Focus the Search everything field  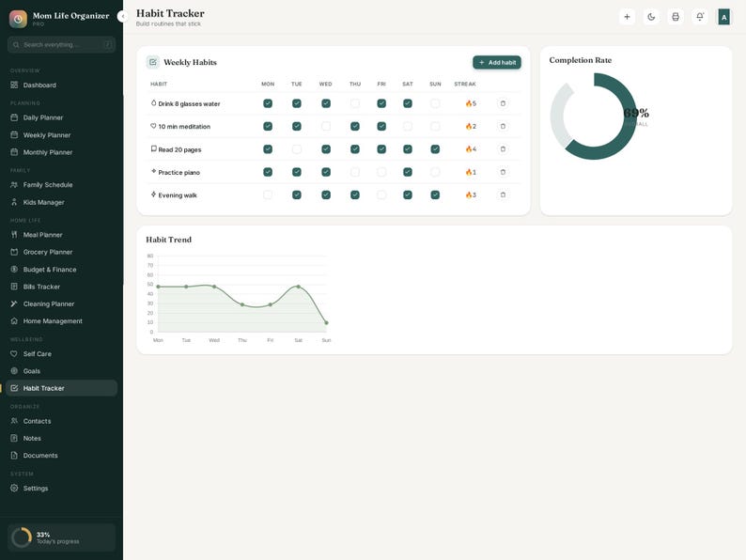pyautogui.click(x=61, y=45)
